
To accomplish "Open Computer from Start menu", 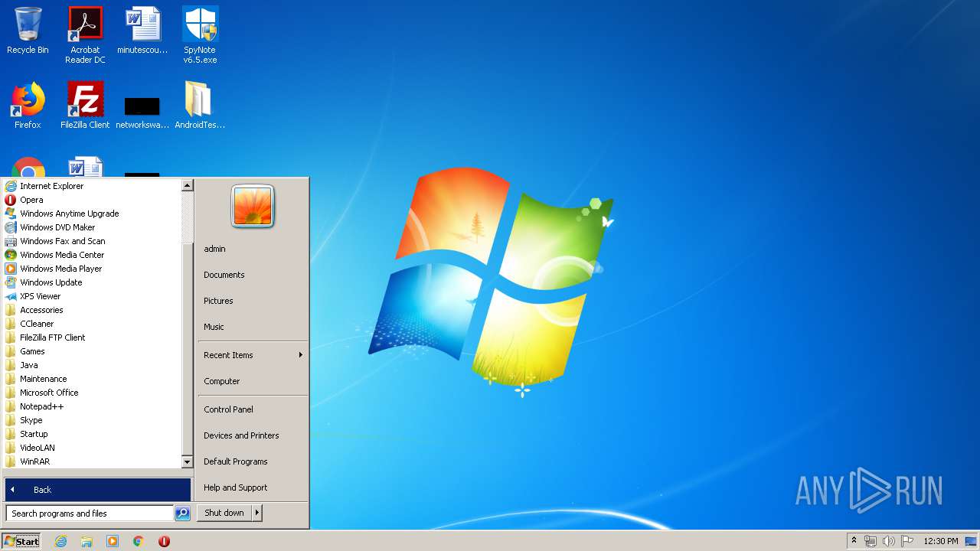I will [x=253, y=381].
